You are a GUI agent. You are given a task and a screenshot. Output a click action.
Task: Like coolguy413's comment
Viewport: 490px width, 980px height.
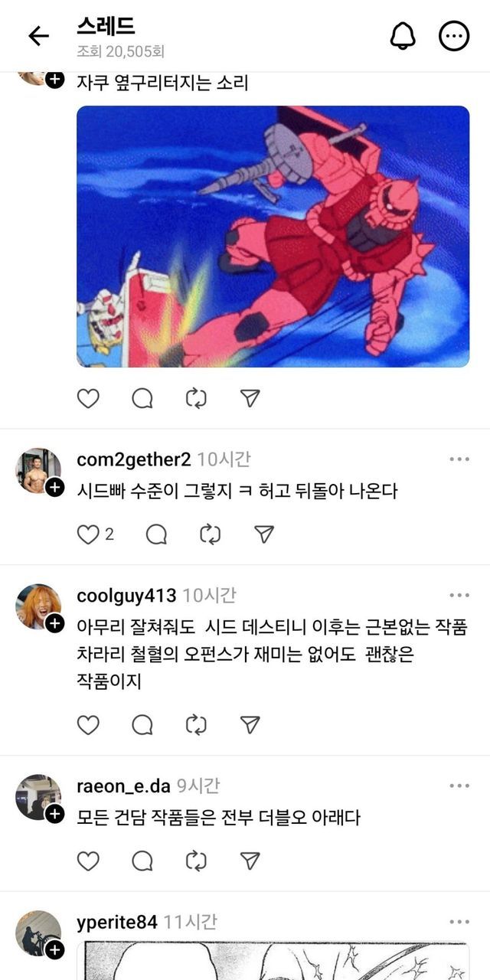pyautogui.click(x=89, y=724)
